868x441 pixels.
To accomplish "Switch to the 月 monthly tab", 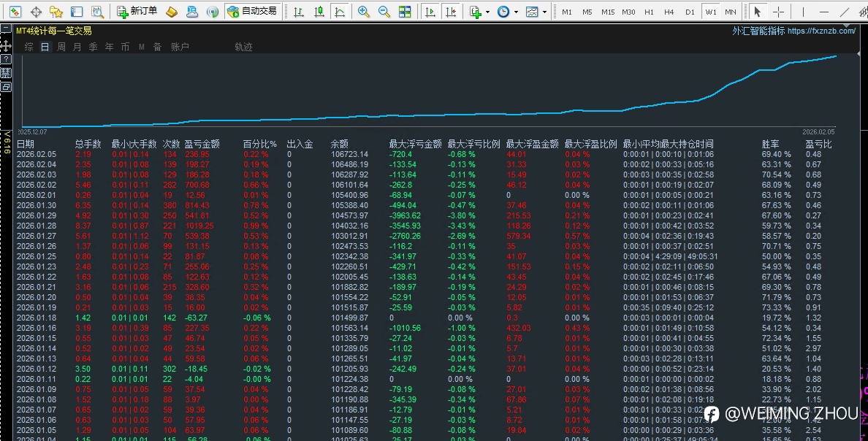I will point(77,47).
